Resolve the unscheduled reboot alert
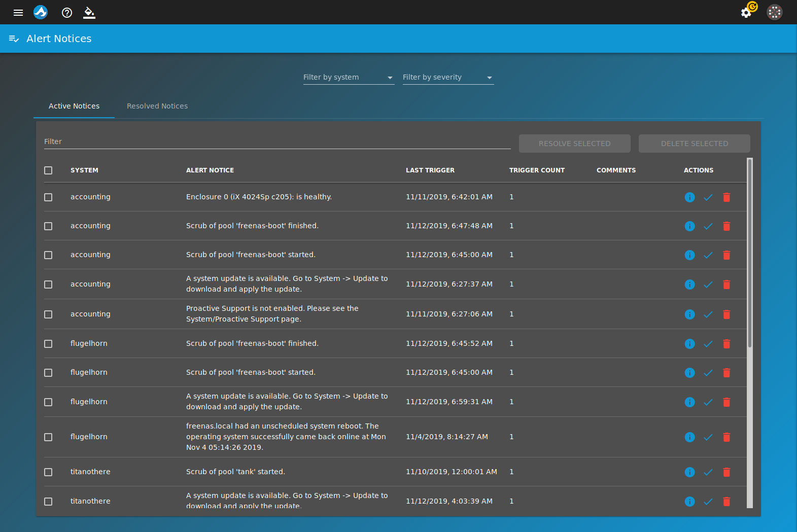 [x=708, y=437]
